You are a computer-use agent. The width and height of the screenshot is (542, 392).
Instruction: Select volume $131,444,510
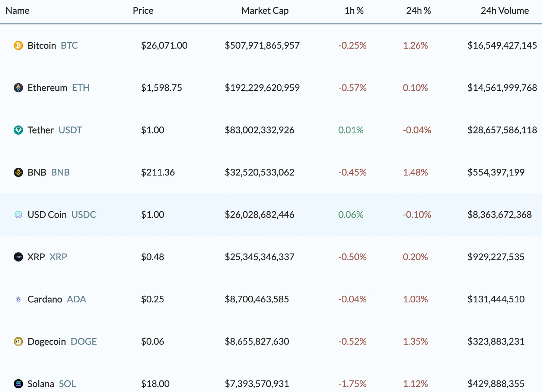tap(496, 299)
